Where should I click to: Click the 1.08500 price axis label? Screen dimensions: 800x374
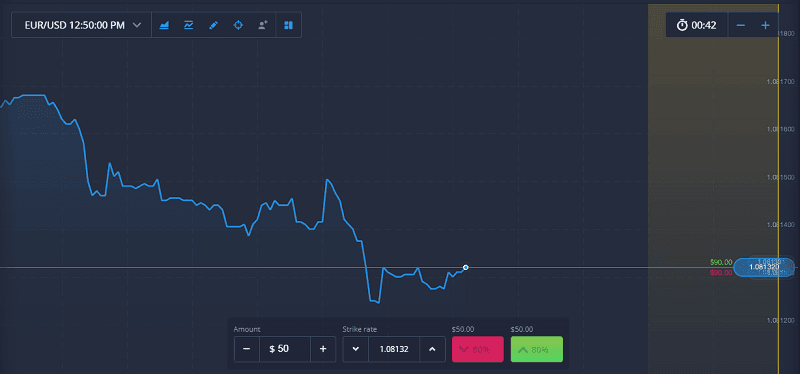pyautogui.click(x=781, y=177)
